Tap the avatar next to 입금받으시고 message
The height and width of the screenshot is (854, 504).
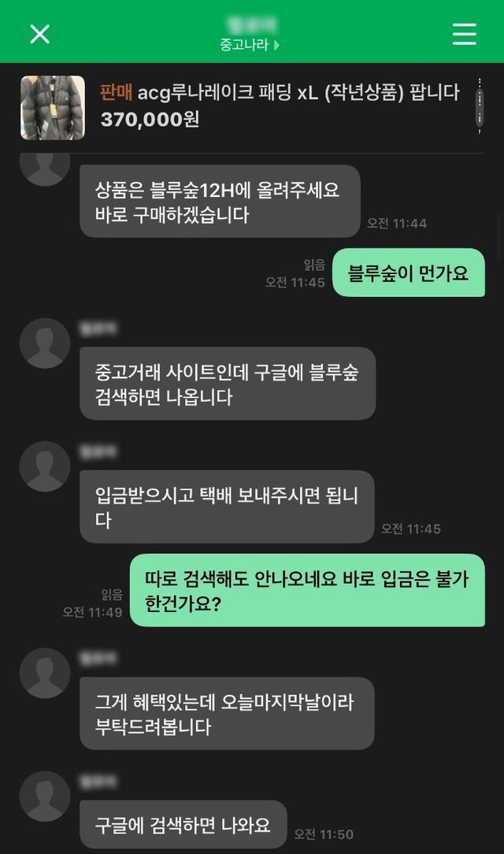(45, 466)
